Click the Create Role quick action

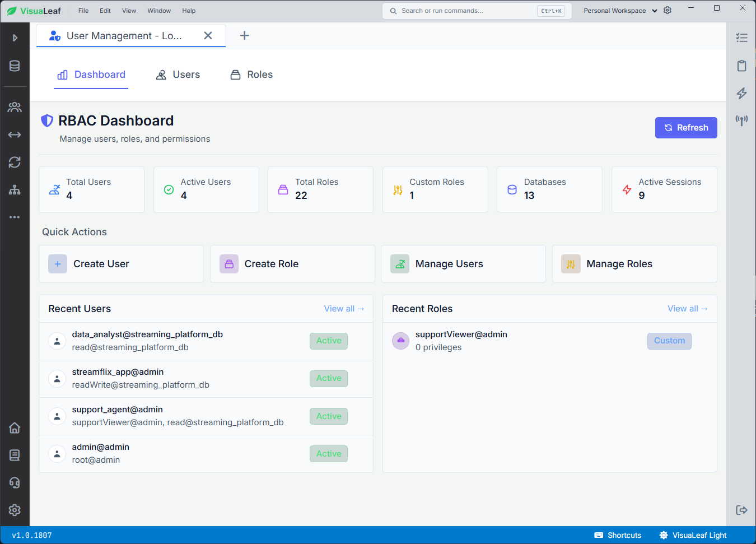292,264
